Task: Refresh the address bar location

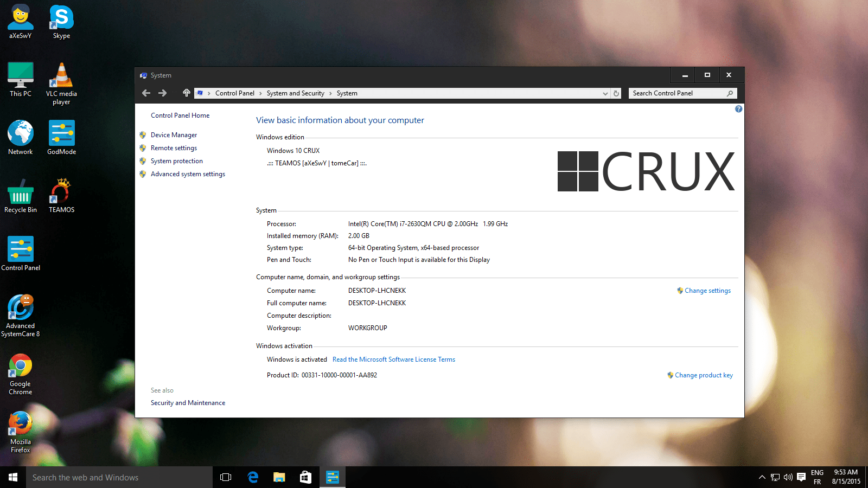Action: [616, 93]
